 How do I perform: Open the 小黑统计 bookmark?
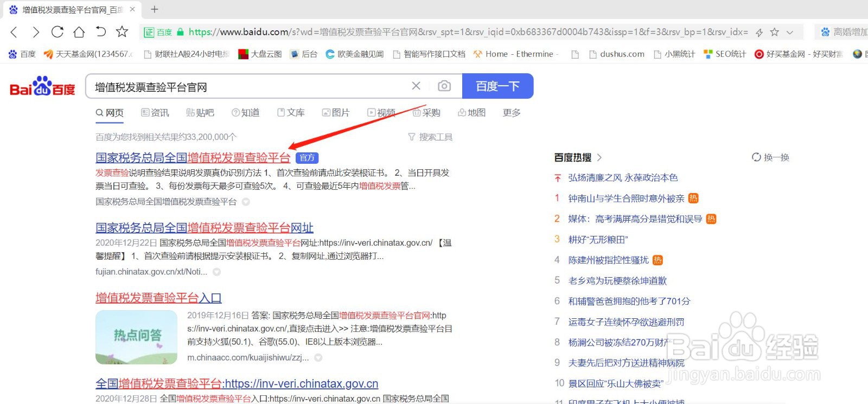pyautogui.click(x=674, y=54)
